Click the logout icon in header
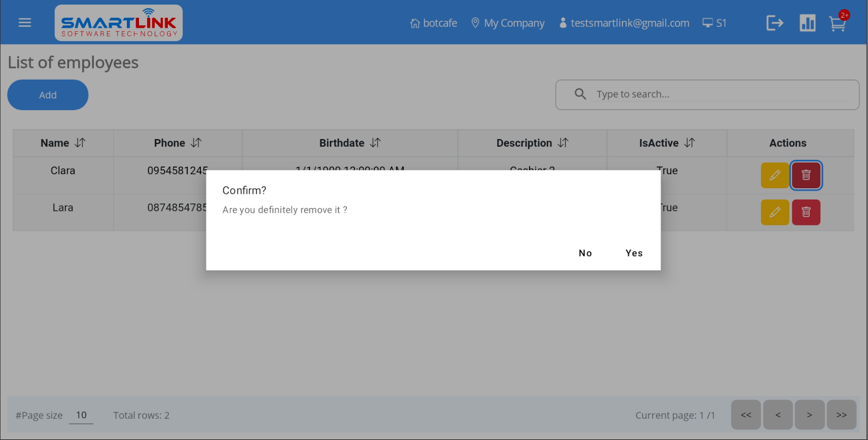 click(775, 23)
